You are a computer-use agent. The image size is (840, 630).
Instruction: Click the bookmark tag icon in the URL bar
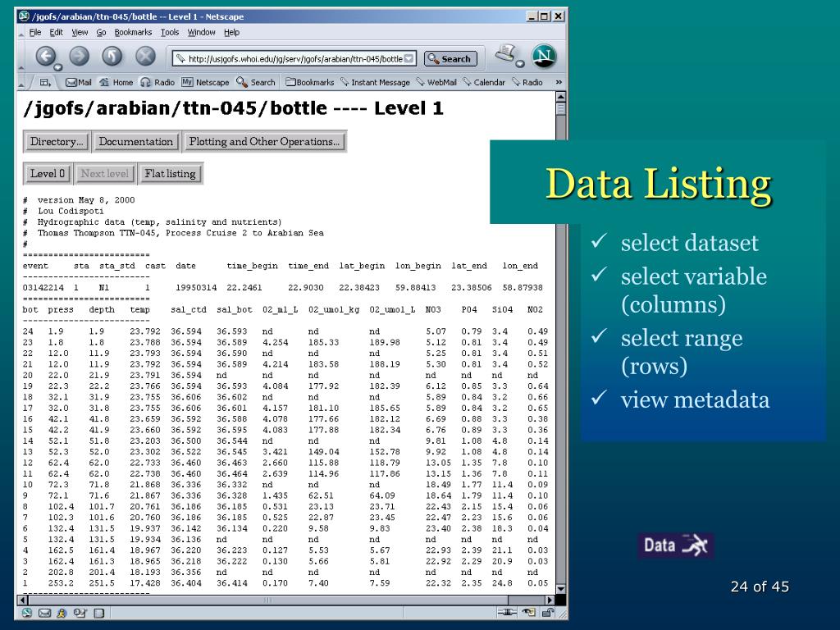[180, 58]
